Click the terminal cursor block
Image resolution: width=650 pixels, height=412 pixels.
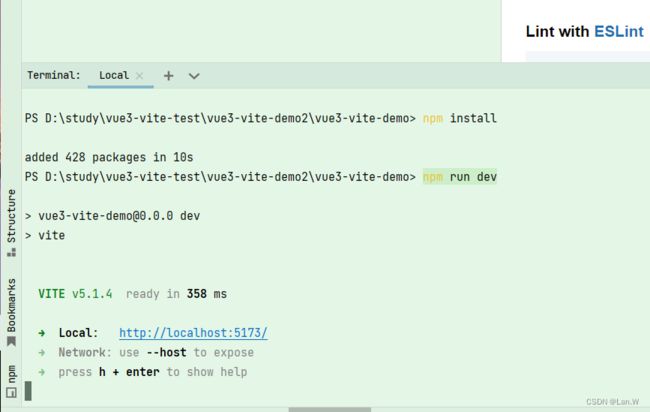click(x=28, y=391)
